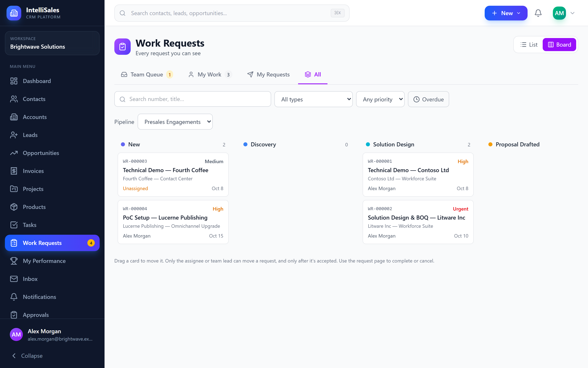Open the All types dropdown
This screenshot has height=368, width=588.
[x=313, y=99]
